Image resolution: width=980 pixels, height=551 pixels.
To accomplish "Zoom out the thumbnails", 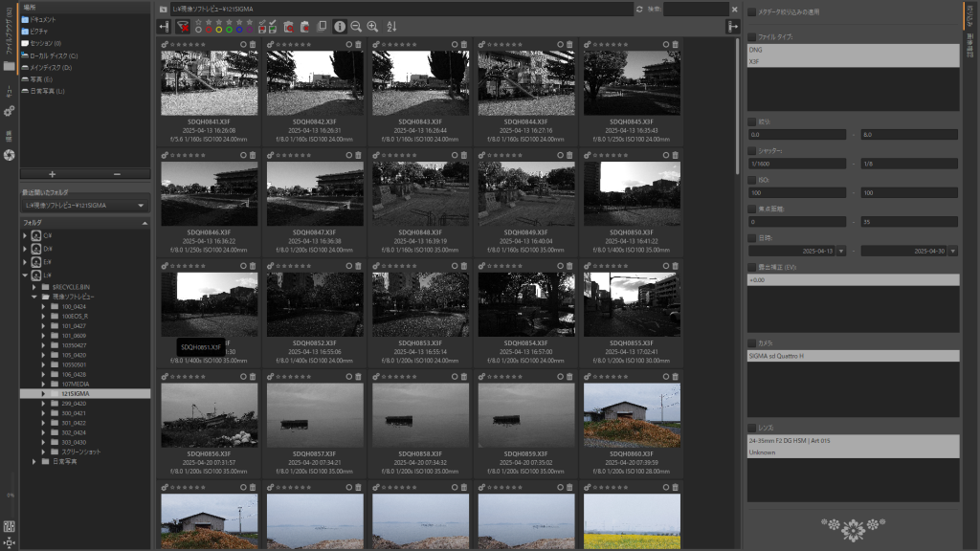I will click(x=356, y=26).
